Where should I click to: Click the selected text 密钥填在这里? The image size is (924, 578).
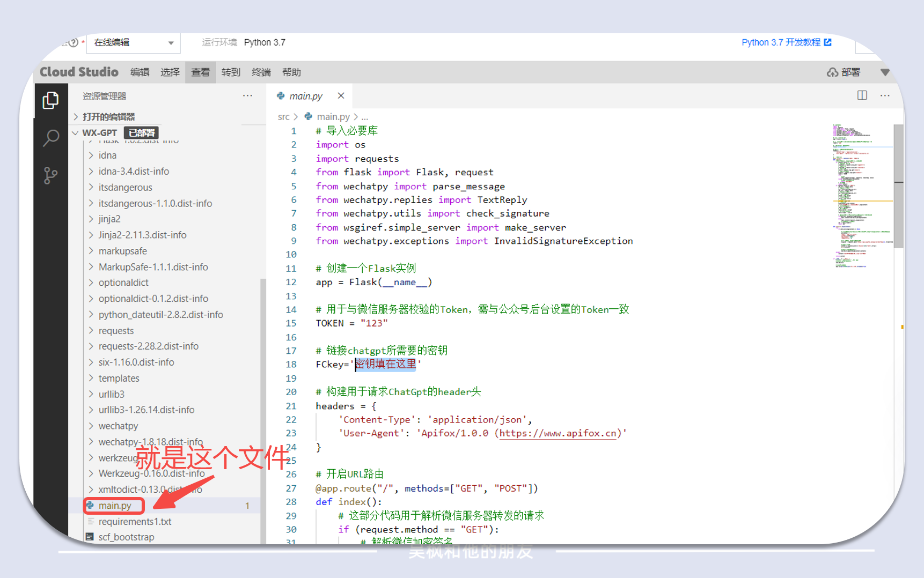coord(385,365)
